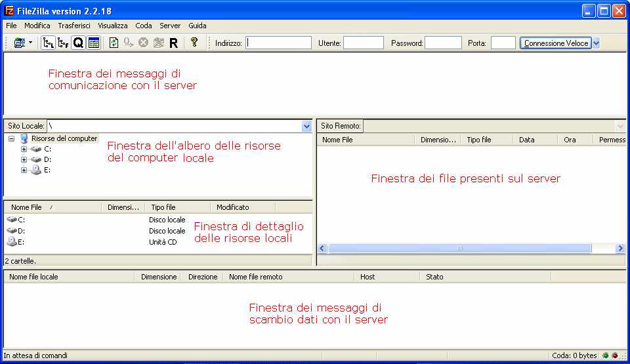Expand the C: drive tree node

24,149
